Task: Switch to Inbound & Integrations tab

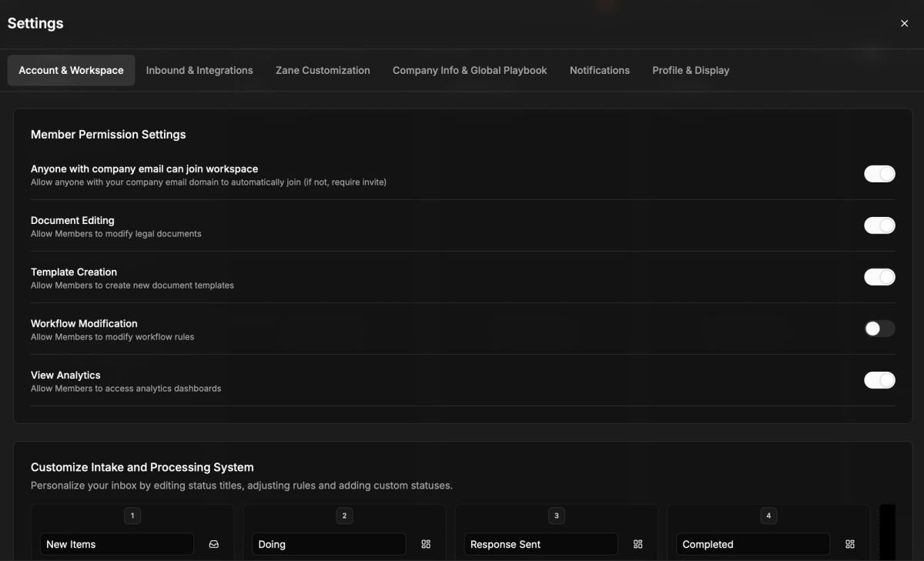Action: (199, 70)
